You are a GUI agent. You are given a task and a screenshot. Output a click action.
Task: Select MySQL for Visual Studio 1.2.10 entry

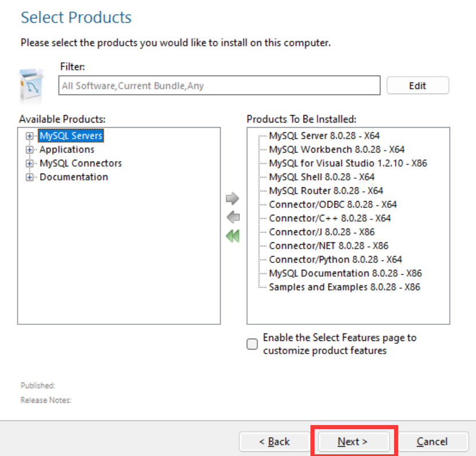[348, 163]
